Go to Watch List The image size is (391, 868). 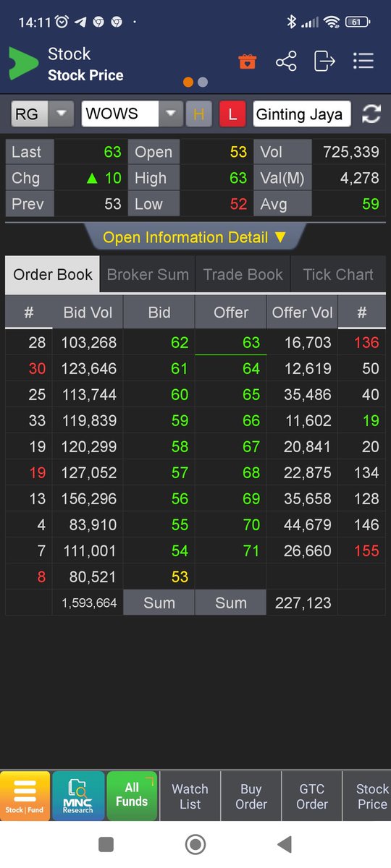coord(190,796)
